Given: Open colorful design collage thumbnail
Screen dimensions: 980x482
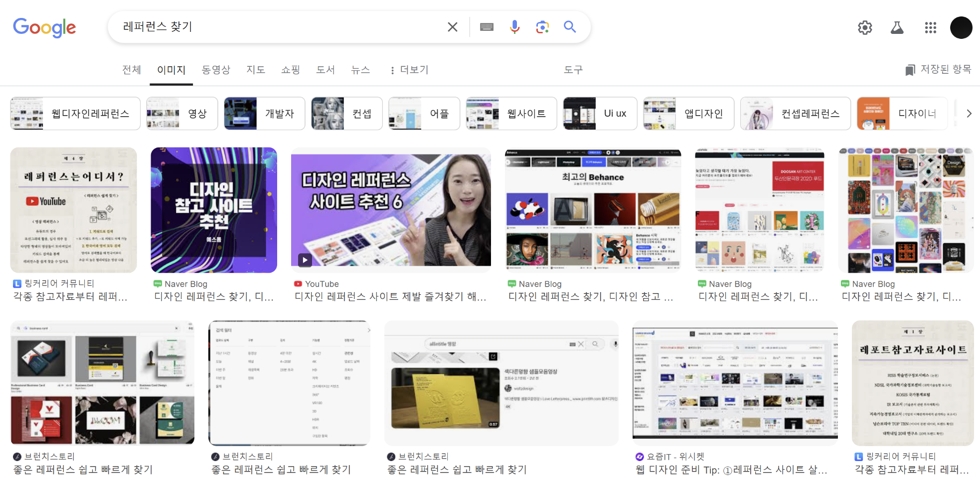Looking at the screenshot, I should (906, 210).
